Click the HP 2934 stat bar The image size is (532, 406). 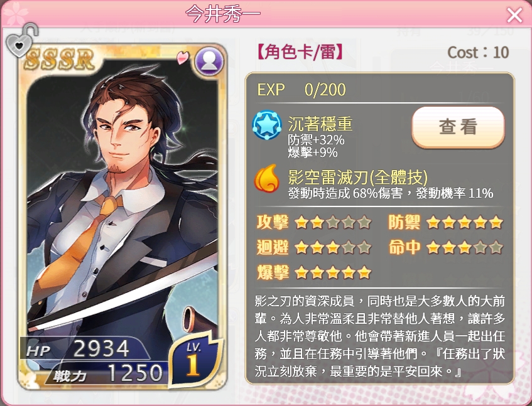coord(85,349)
